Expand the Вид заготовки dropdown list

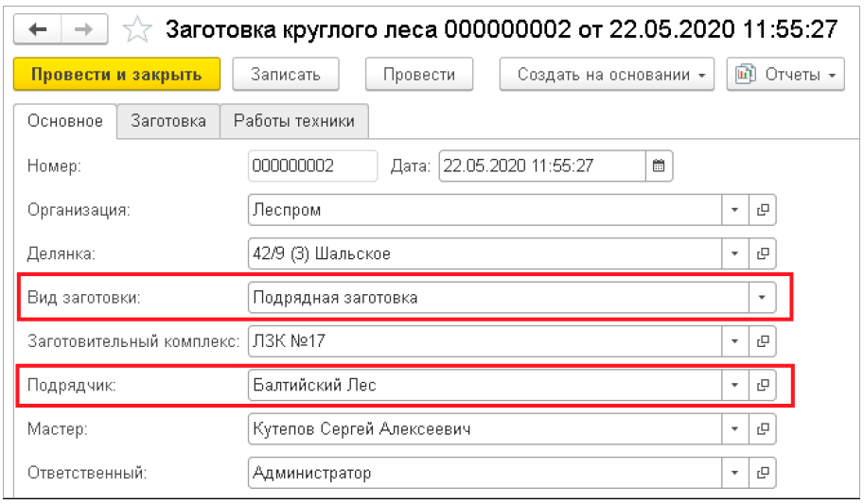762,297
